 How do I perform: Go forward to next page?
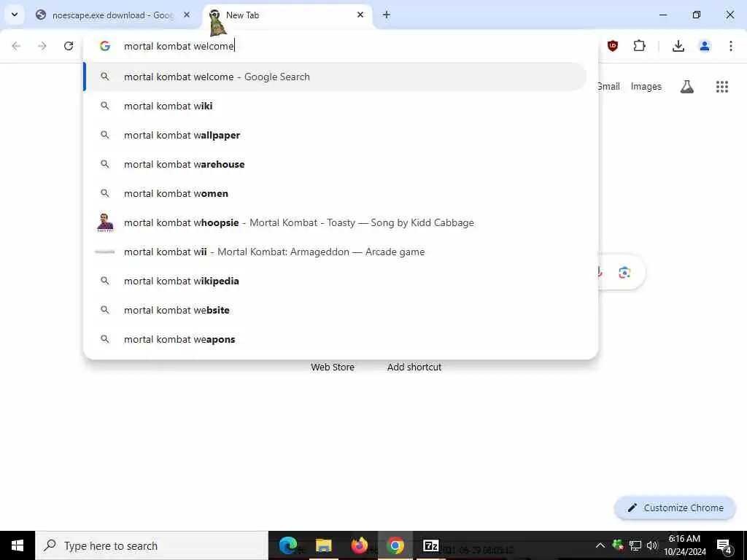[x=42, y=46]
